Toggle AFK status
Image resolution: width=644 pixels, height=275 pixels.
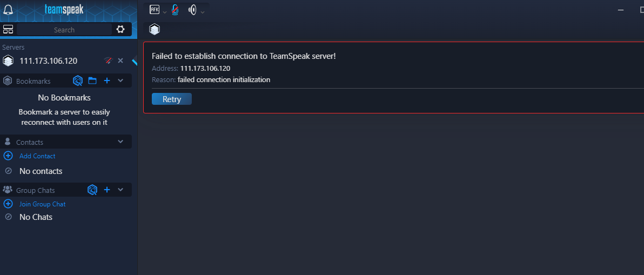point(155,10)
